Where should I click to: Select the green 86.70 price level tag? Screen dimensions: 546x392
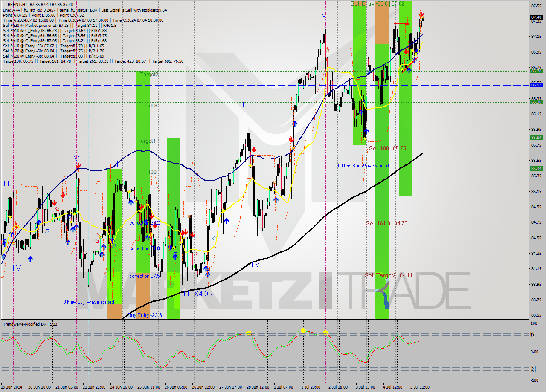pos(536,71)
